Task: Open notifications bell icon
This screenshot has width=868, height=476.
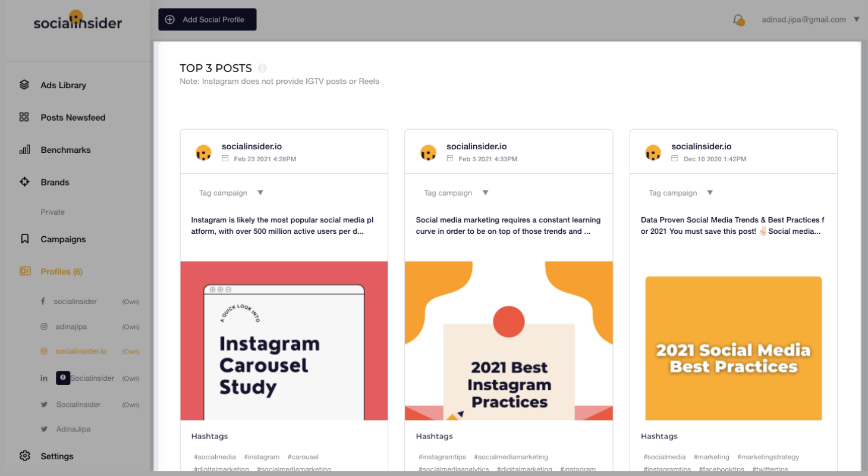Action: [738, 20]
